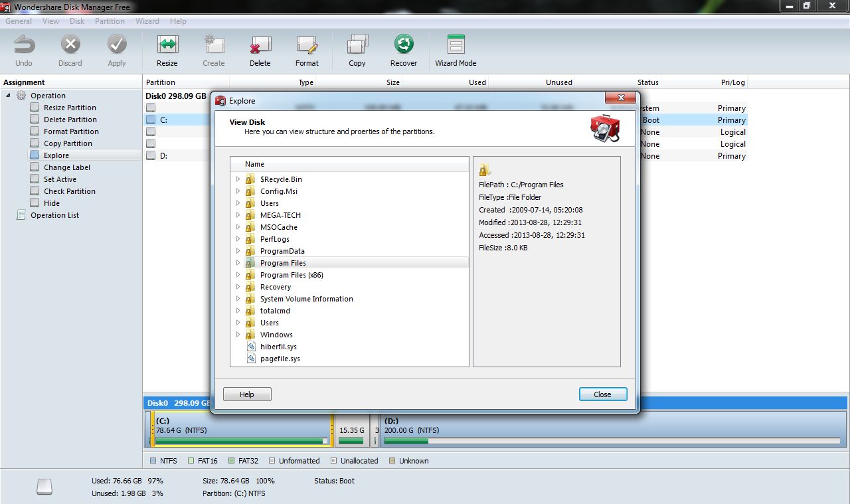Expand the Windows folder arrow
This screenshot has width=850, height=504.
tap(238, 335)
